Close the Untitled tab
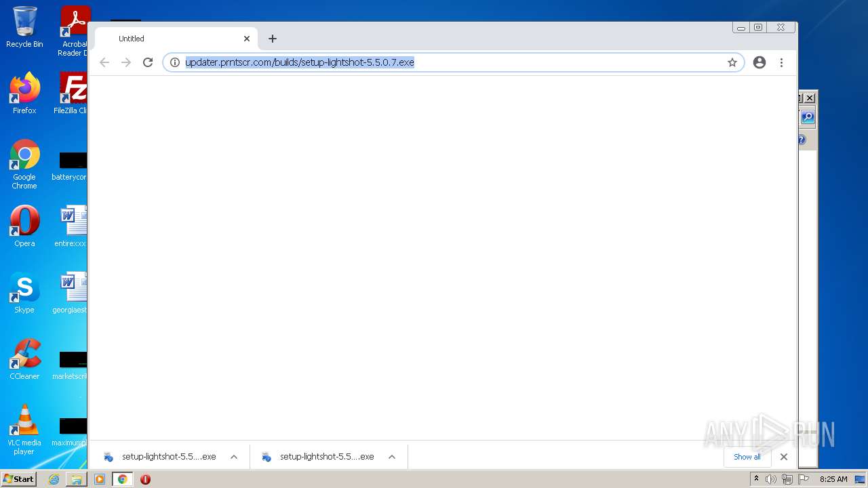This screenshot has height=488, width=868. [x=247, y=39]
